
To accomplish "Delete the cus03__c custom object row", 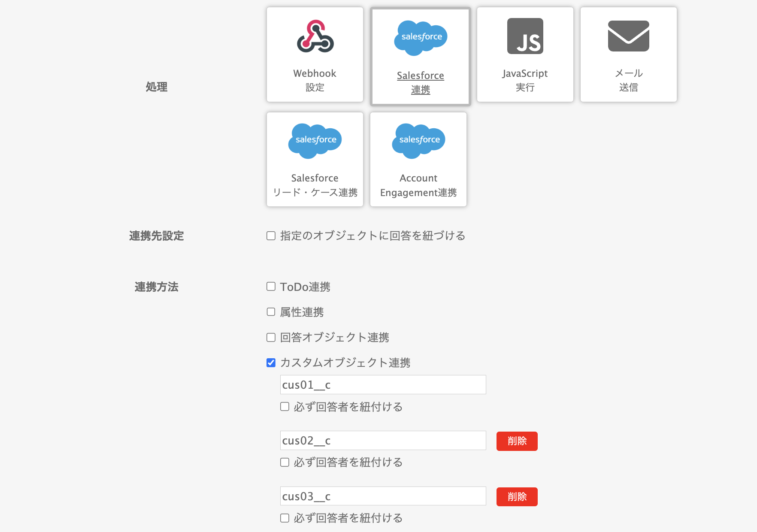I will click(517, 497).
